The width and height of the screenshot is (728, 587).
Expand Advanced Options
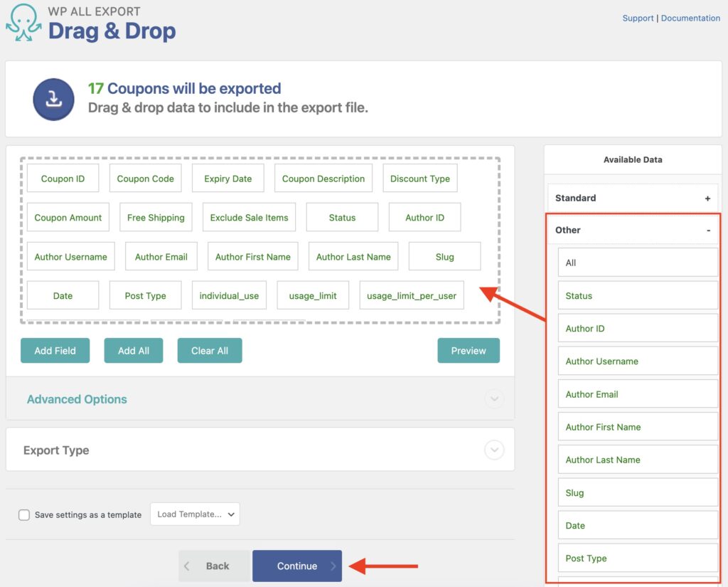click(x=495, y=399)
